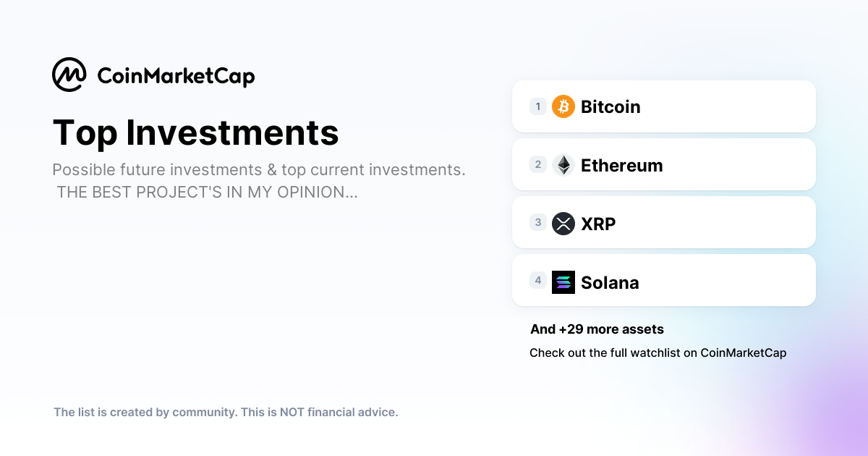Click the Bitcoin name label
Screen dimensions: 868x456
tap(610, 107)
